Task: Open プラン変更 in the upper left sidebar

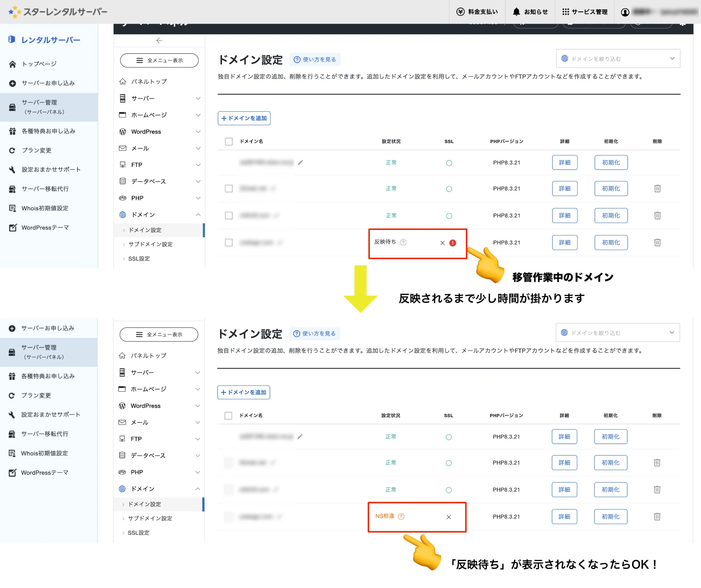Action: click(x=37, y=150)
